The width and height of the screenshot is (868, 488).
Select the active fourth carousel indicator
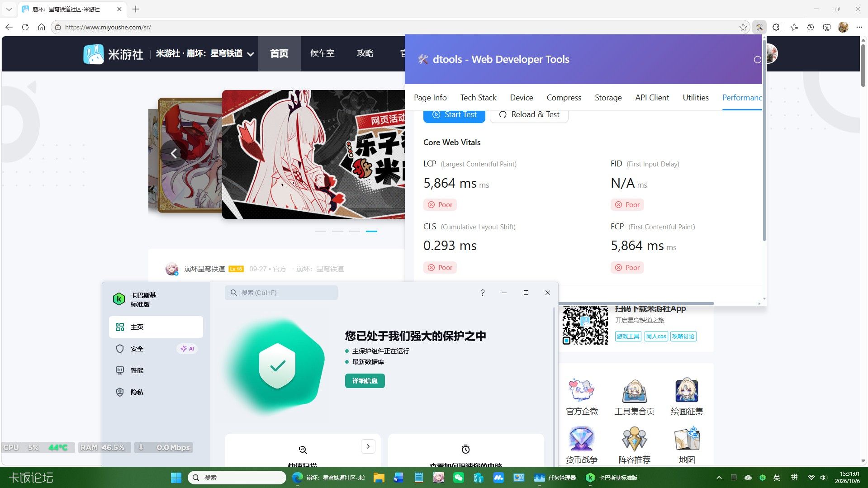click(371, 231)
